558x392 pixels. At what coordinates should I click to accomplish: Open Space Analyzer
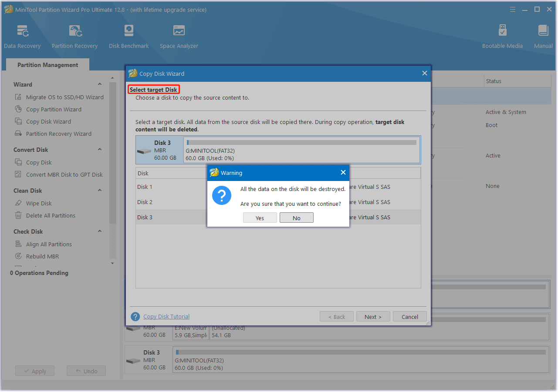pyautogui.click(x=179, y=37)
